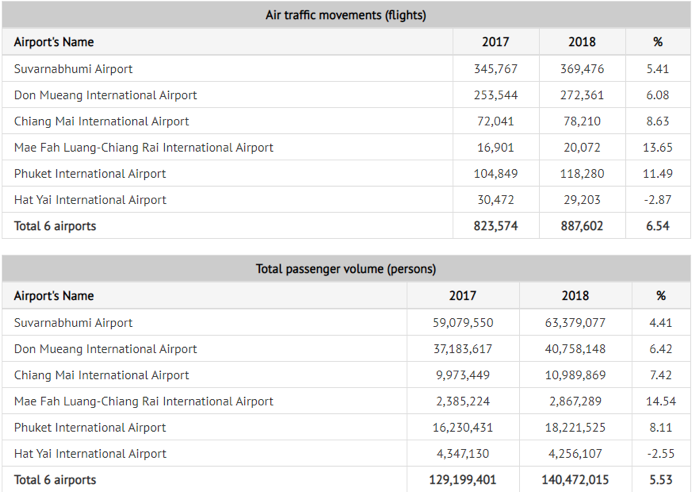Screen dimensions: 692x492
Task: Select Chiang Mai's 8.63 percent cell
Action: coord(657,121)
